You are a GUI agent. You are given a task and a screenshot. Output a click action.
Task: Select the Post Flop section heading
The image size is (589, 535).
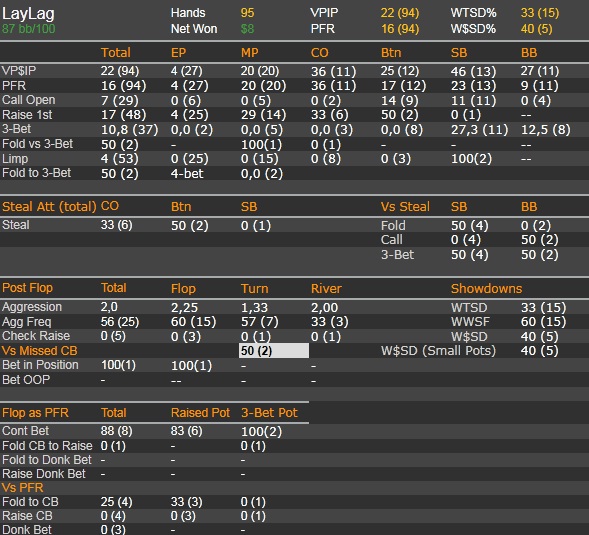point(27,288)
